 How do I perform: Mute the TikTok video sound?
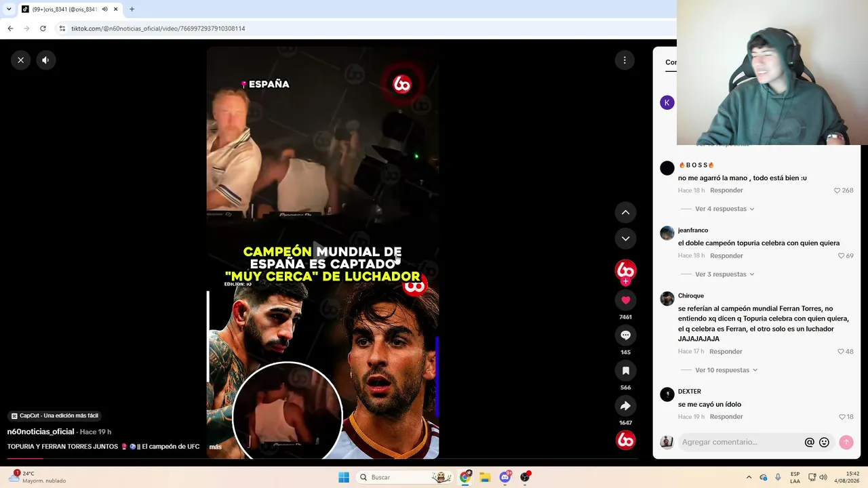45,60
